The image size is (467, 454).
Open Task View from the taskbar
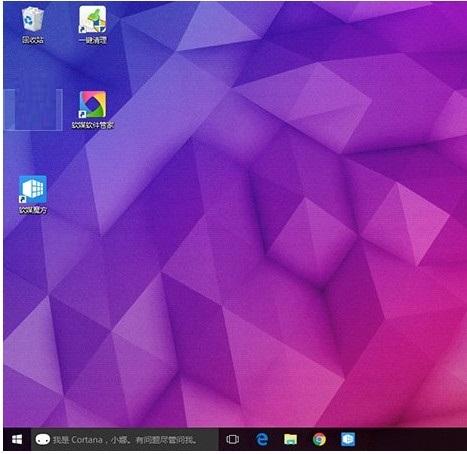pos(232,439)
